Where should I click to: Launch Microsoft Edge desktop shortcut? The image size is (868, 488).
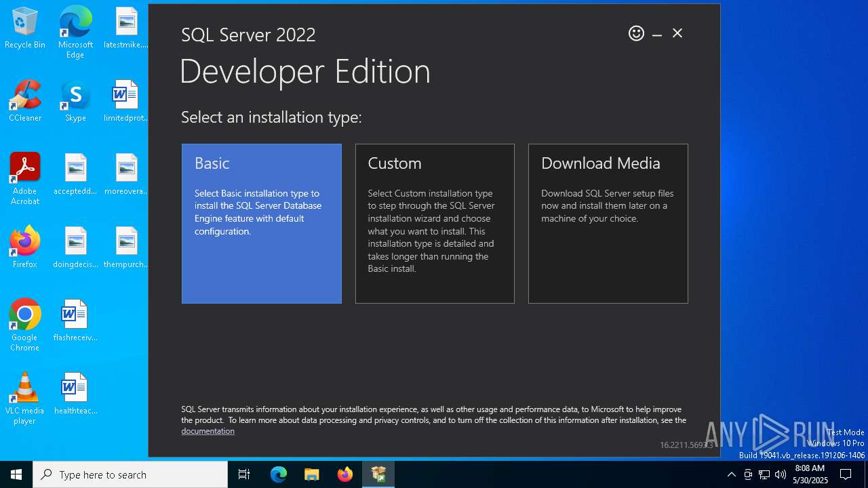coord(75,33)
